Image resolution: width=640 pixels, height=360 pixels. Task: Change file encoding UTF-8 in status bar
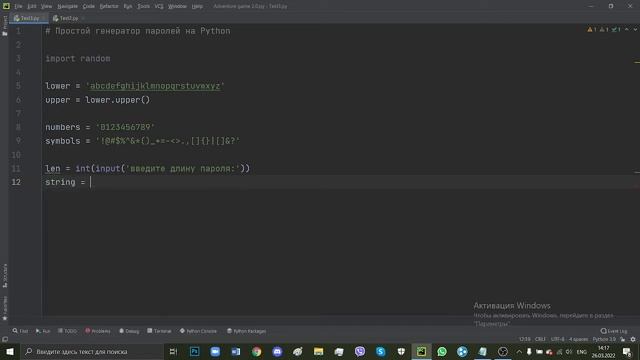click(x=558, y=339)
